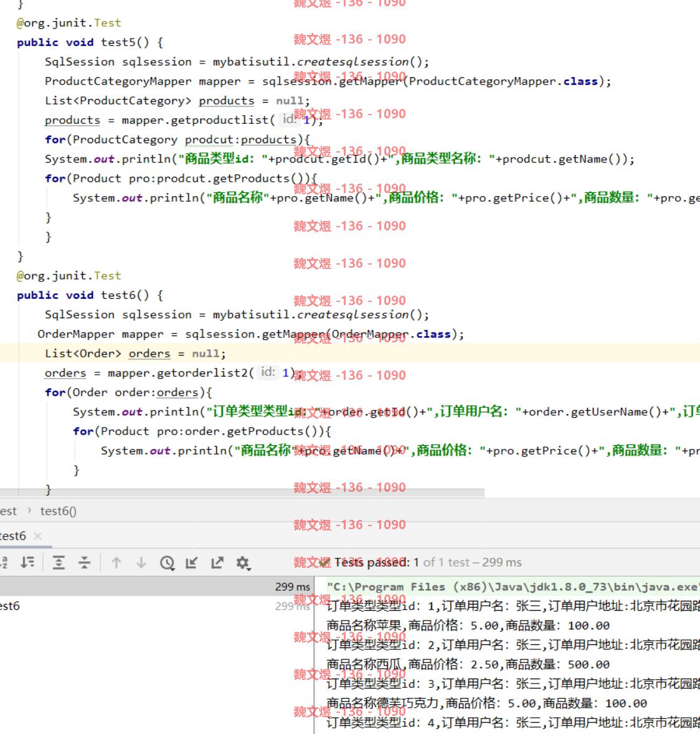
Task: Click 'OrderMapper' type declaration at line start
Action: [76, 334]
